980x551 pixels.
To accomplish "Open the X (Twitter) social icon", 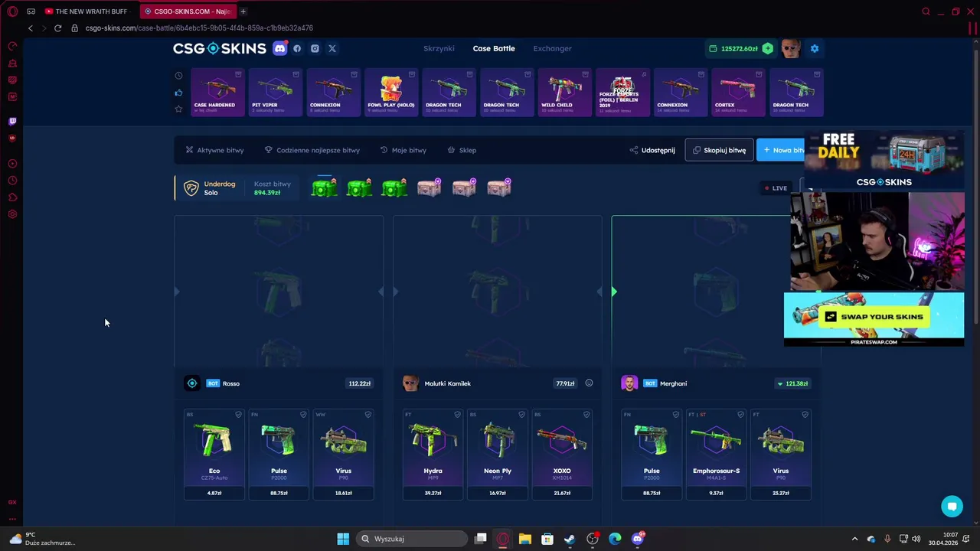I will 332,48.
